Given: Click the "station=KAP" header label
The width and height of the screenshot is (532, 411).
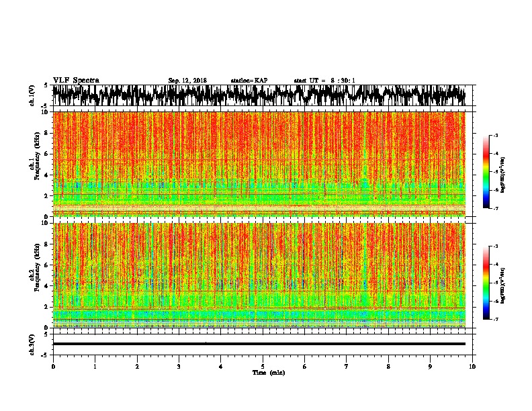Looking at the screenshot, I should [x=249, y=81].
